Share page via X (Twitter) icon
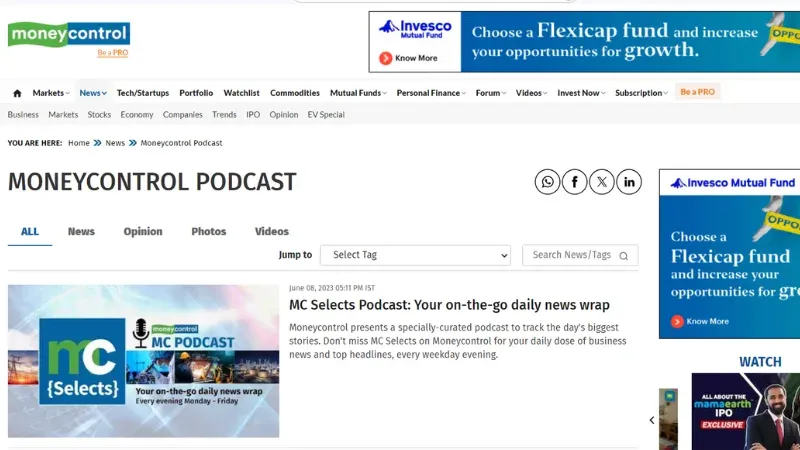The height and width of the screenshot is (450, 800). [x=602, y=182]
